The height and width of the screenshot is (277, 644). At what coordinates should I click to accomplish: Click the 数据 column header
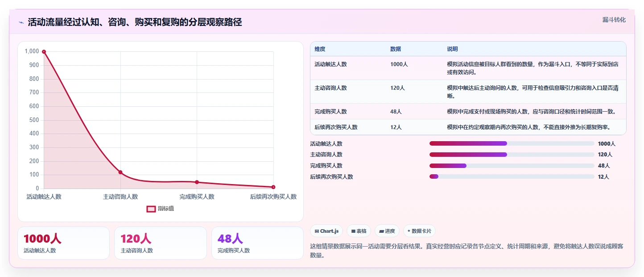click(x=396, y=49)
